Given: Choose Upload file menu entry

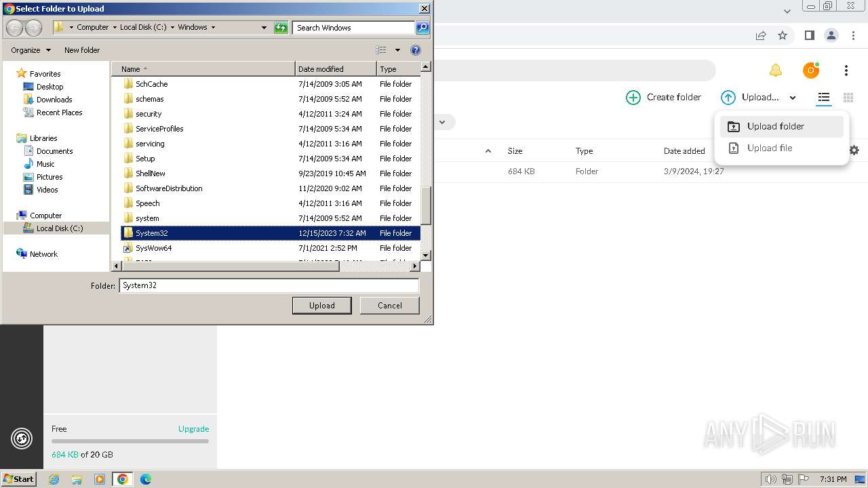Looking at the screenshot, I should click(782, 148).
